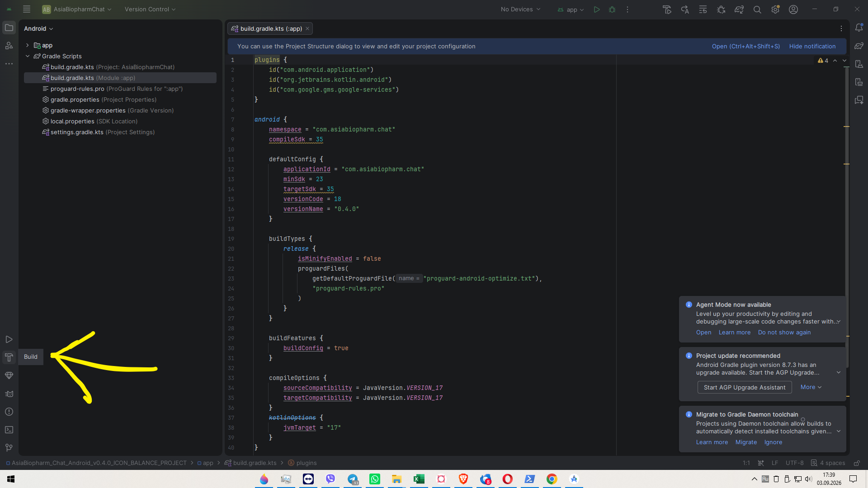
Task: Run the app with play button
Action: [597, 9]
